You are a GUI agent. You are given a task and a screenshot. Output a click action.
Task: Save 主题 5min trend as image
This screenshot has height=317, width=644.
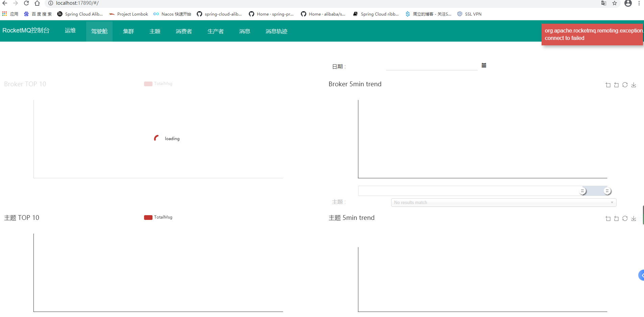634,219
